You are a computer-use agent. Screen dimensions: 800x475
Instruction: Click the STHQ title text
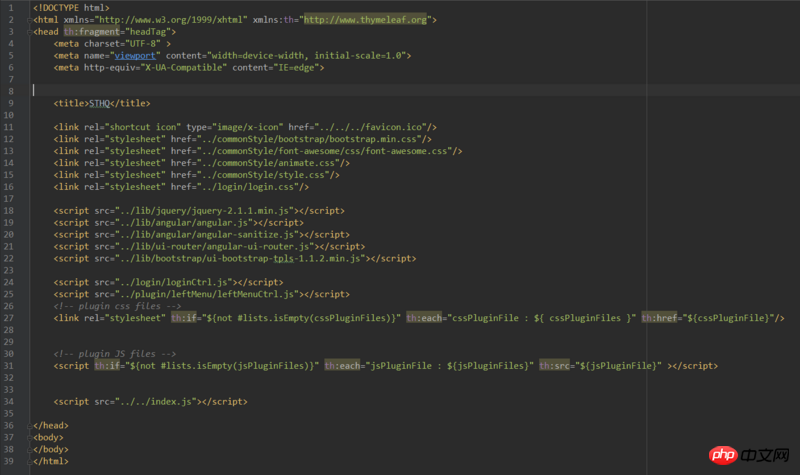pos(99,103)
